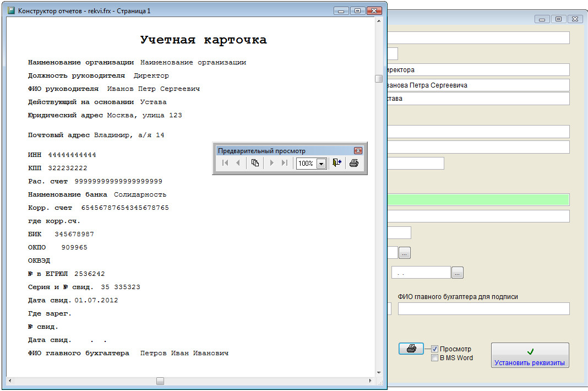Screen dimensions: 588x391
Task: Open the 100% zoom dropdown
Action: 321,164
